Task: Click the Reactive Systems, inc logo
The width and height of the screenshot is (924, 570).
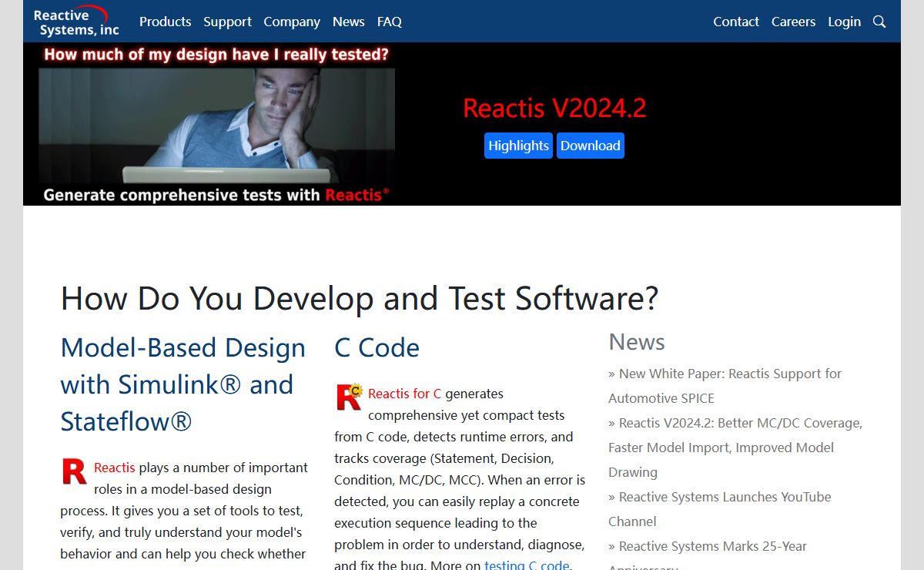Action: tap(76, 22)
